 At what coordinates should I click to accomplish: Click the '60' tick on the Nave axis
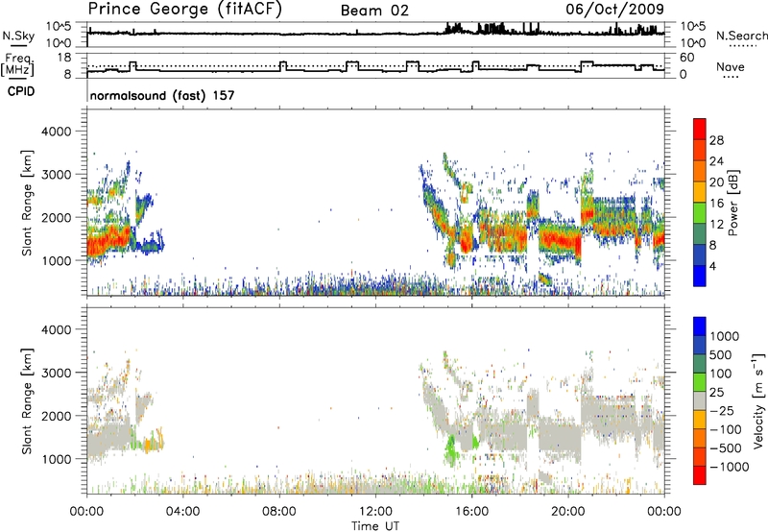[x=687, y=58]
